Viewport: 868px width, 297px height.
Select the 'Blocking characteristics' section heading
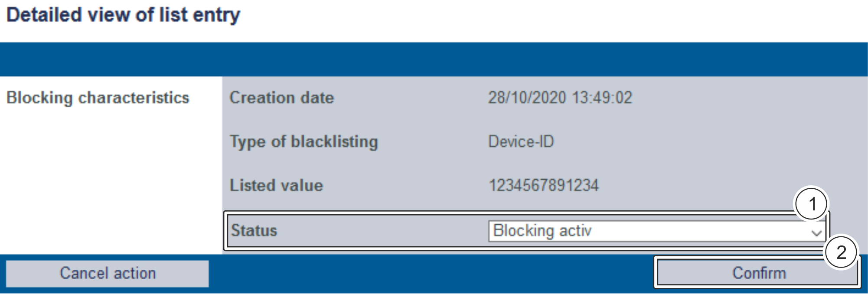pyautogui.click(x=98, y=98)
